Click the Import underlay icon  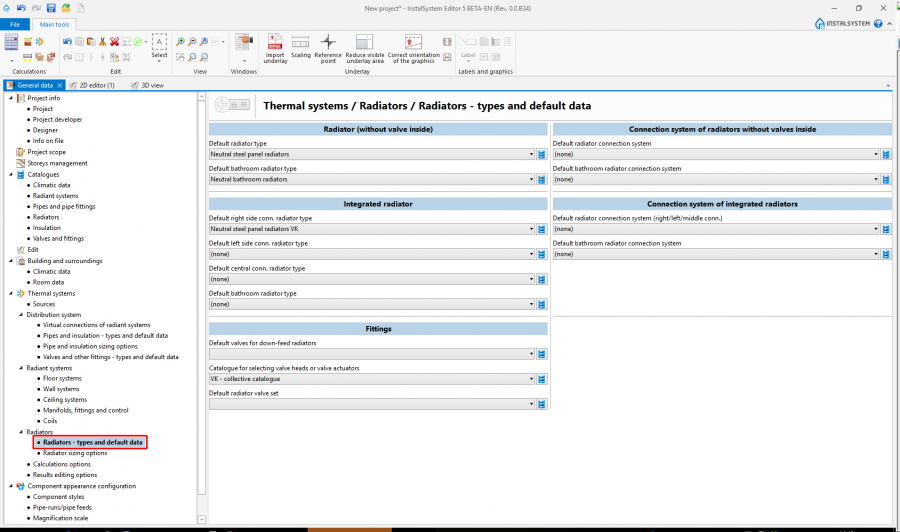click(275, 42)
